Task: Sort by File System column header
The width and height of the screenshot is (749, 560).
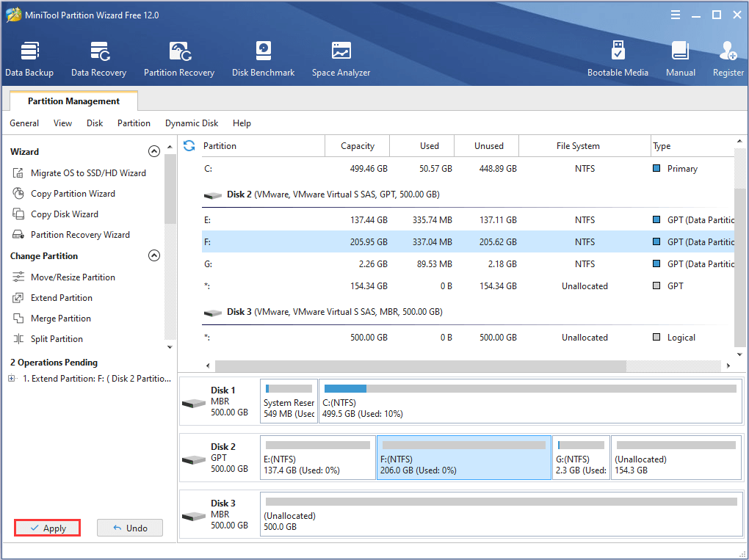Action: [585, 145]
